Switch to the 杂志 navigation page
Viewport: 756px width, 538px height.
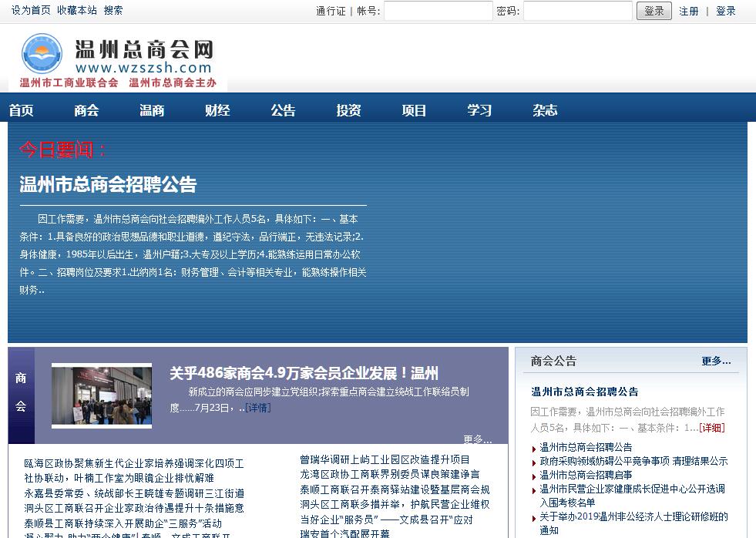pos(545,110)
